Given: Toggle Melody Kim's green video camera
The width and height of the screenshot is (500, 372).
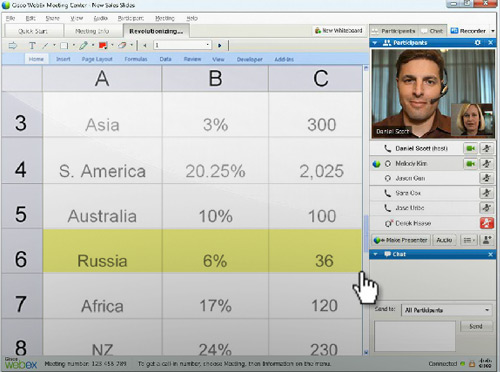Looking at the screenshot, I should [470, 163].
